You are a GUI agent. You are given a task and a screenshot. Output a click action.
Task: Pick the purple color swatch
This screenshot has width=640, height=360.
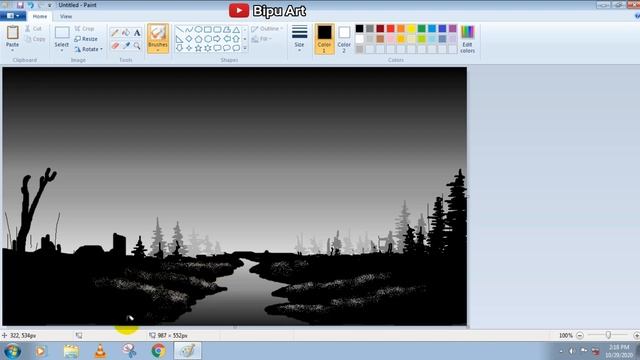point(453,28)
